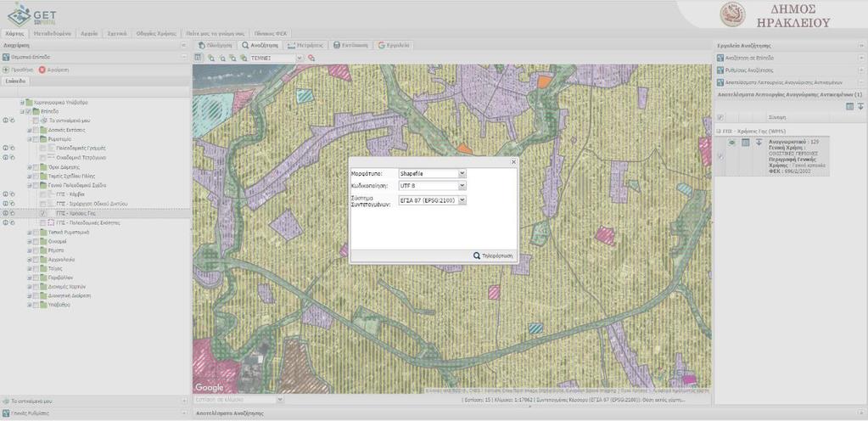868x421 pixels.
Task: Collapse Αποτελέσματα Λειτουργίας Αναγνώρισης section
Action: tap(861, 82)
